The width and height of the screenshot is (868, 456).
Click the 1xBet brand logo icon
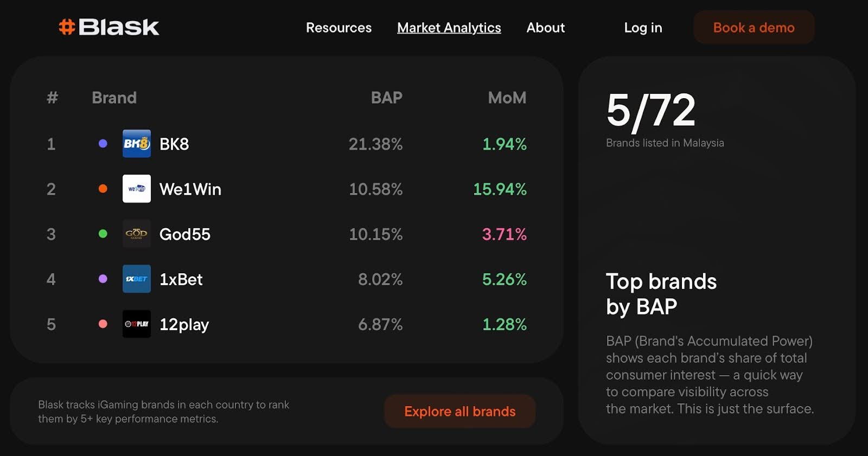tap(137, 279)
